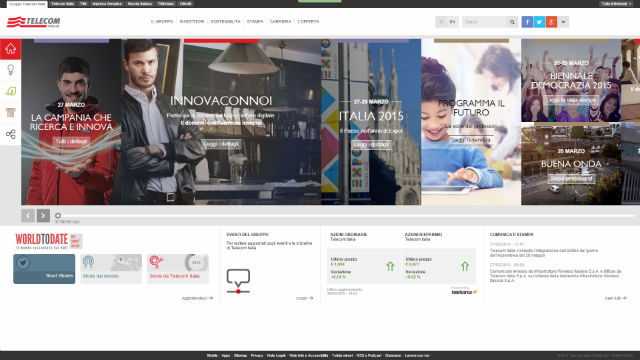This screenshot has height=360, width=640.
Task: Open CARRIERA menu item
Action: [x=280, y=22]
